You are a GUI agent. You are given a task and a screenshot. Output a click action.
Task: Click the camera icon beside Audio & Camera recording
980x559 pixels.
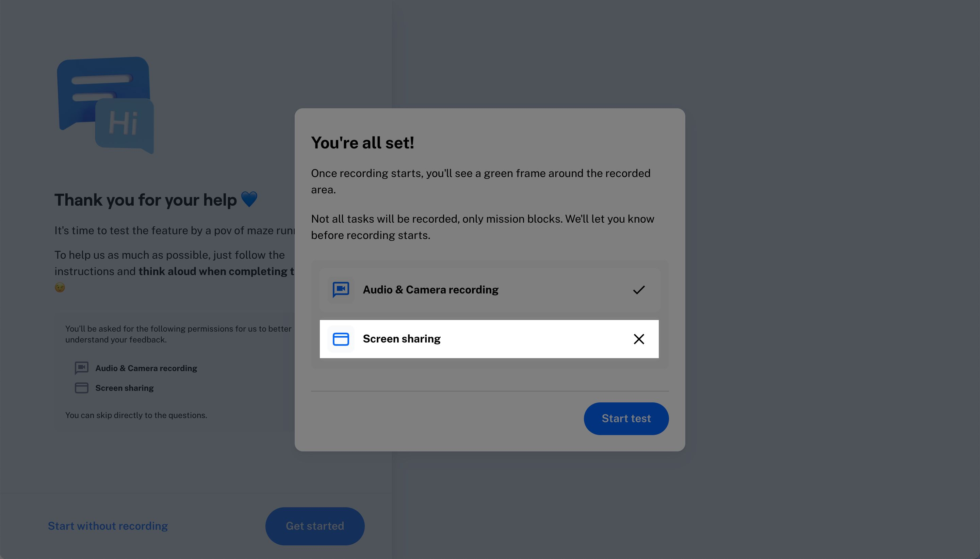(341, 290)
